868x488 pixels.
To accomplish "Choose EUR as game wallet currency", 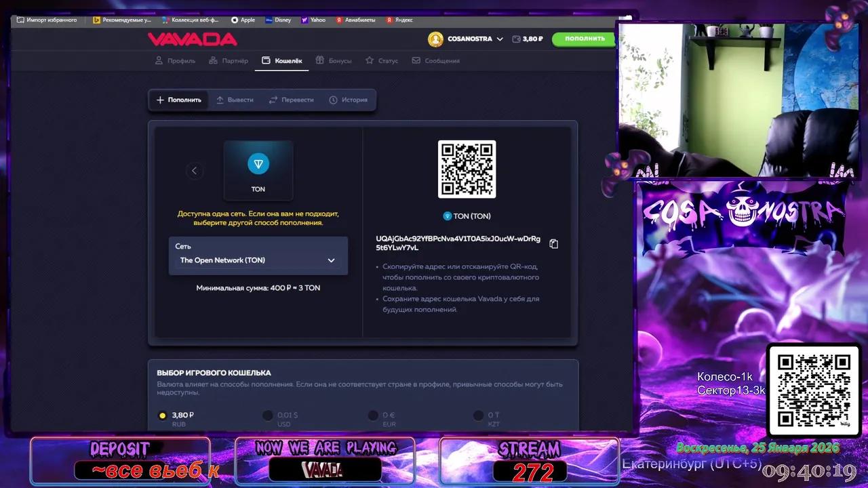I will [373, 415].
